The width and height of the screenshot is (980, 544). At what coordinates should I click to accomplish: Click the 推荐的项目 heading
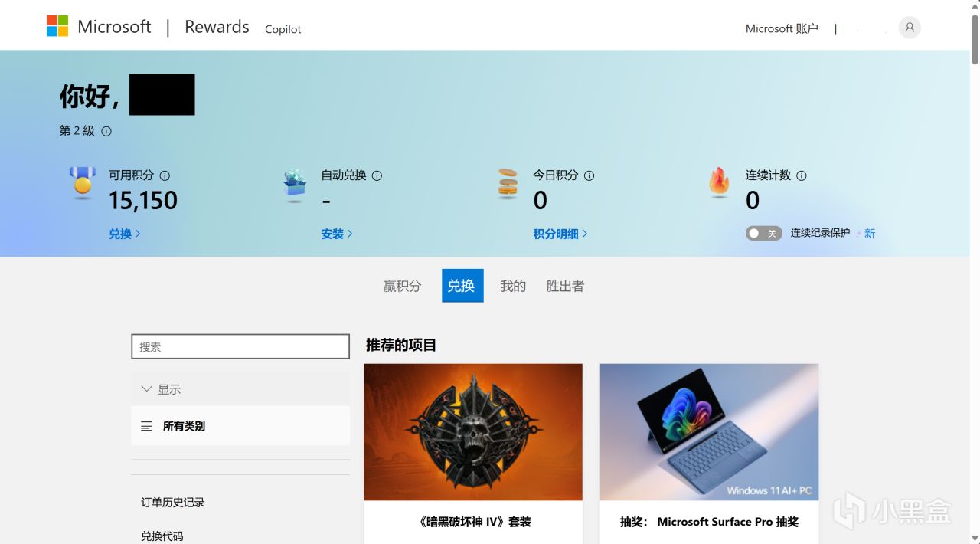pos(401,345)
